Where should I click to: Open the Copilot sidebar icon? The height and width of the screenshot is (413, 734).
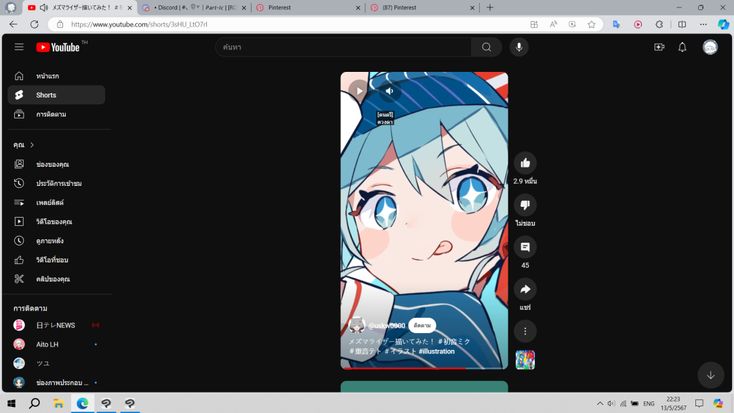point(723,24)
